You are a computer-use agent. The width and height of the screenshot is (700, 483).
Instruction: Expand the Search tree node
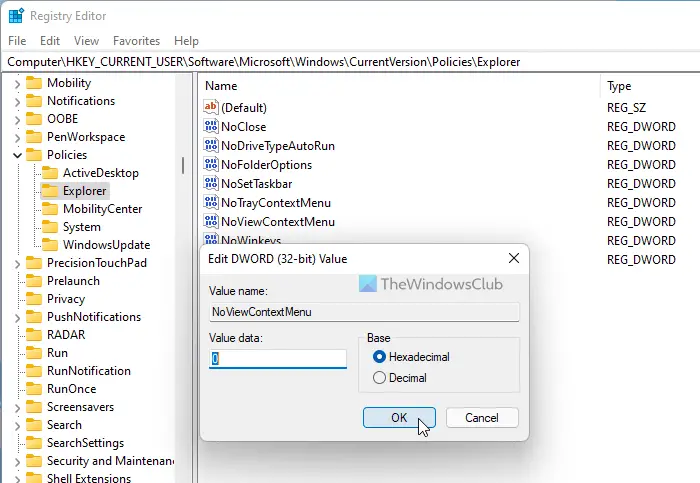(17, 426)
